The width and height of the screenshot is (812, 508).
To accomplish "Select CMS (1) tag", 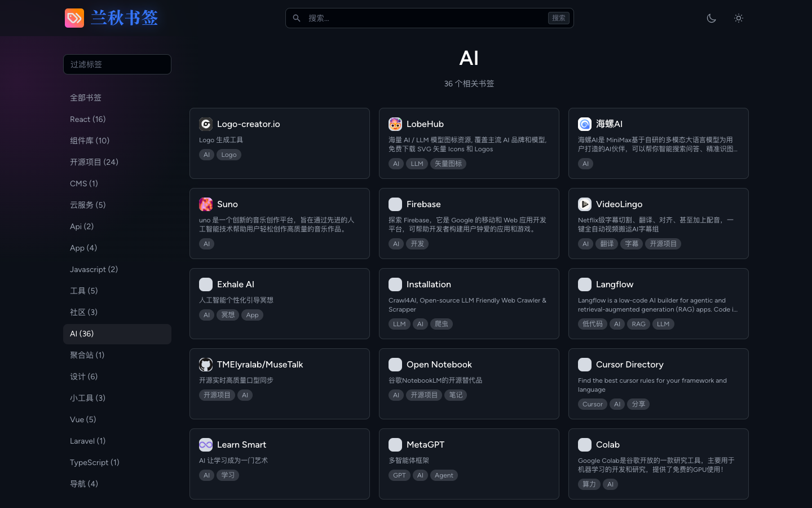I will [117, 183].
